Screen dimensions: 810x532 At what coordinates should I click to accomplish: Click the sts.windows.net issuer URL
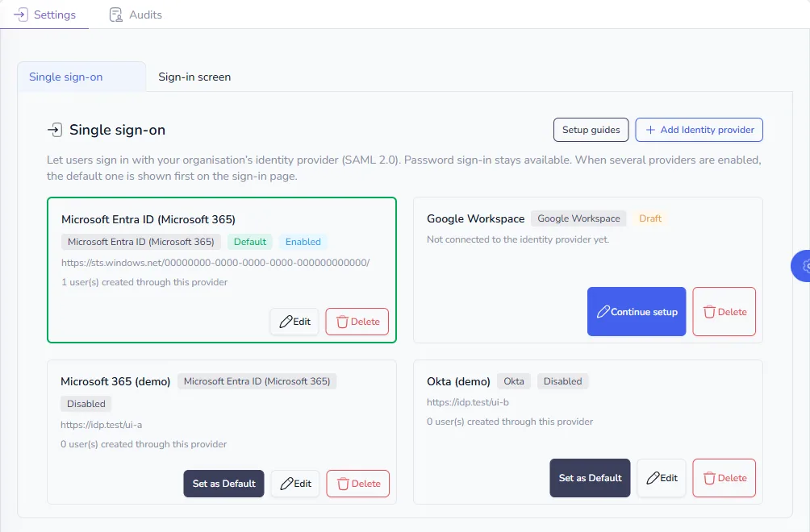coord(215,263)
